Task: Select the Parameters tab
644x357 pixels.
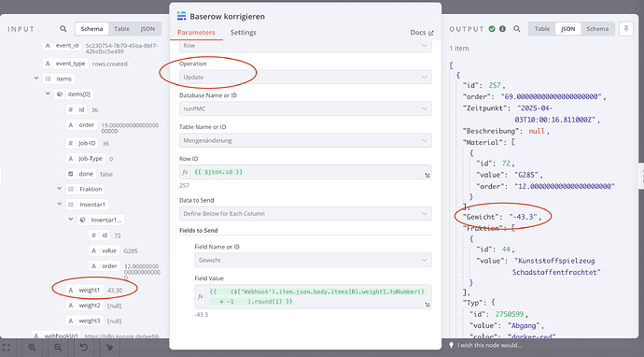Action: coord(196,33)
